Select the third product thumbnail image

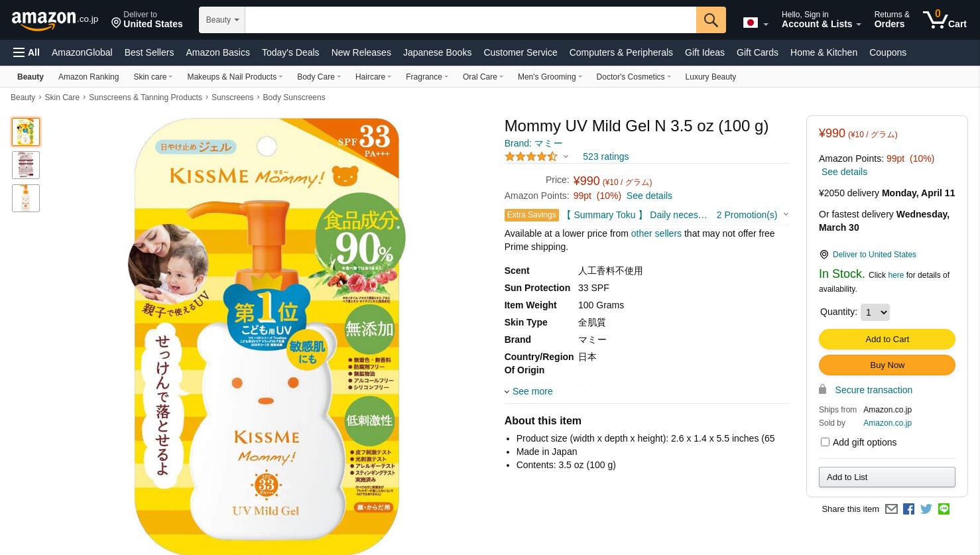(x=26, y=198)
